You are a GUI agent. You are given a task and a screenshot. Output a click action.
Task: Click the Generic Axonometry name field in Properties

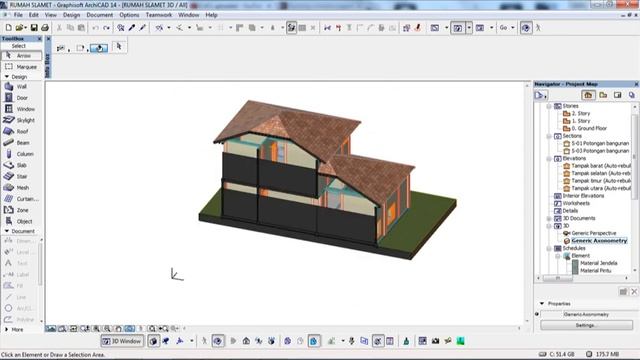pyautogui.click(x=586, y=314)
